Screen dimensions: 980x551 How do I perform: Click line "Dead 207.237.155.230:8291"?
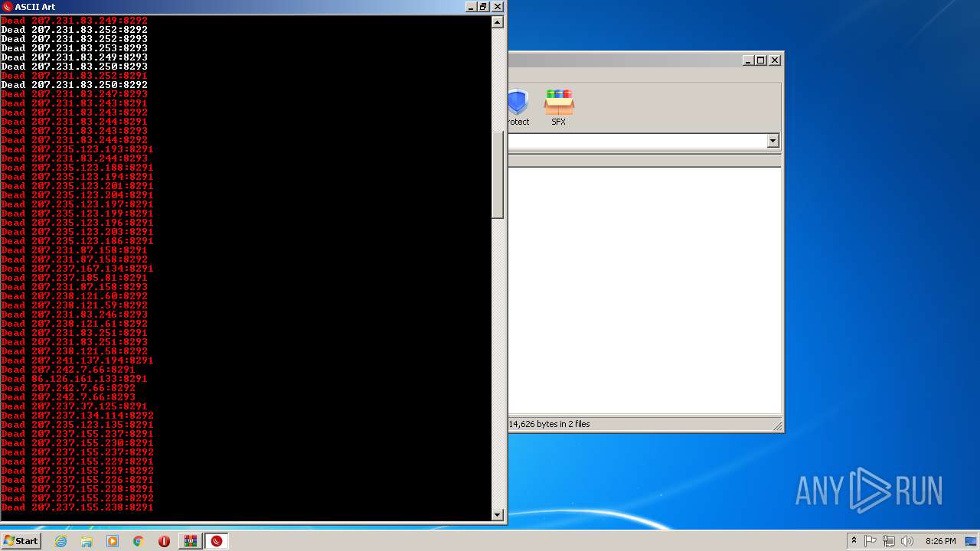(77, 443)
